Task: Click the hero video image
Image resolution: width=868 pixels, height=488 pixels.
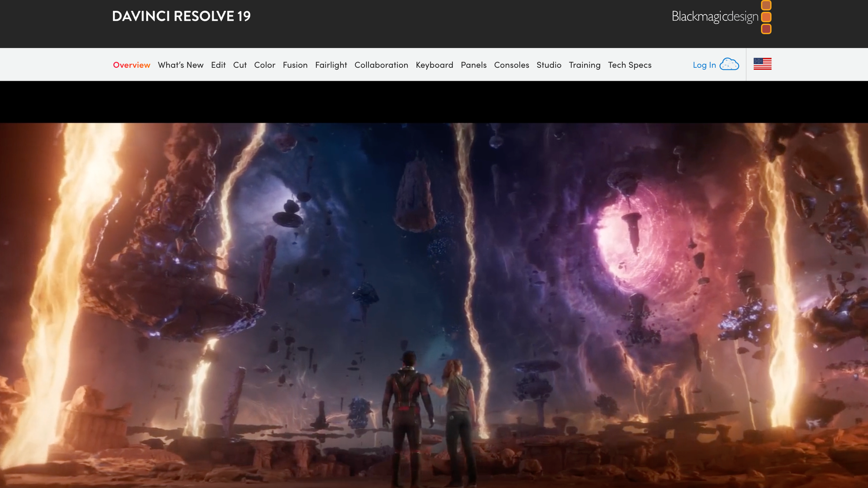Action: tap(434, 304)
